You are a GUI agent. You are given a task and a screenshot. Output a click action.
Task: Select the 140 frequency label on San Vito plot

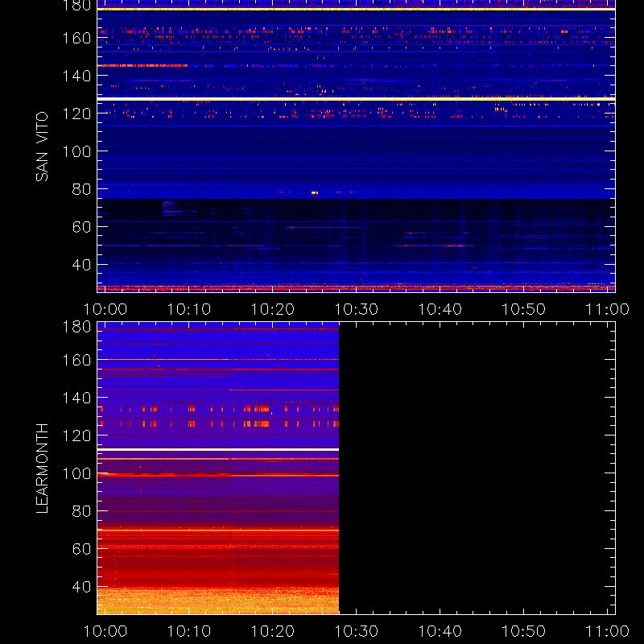pos(76,76)
